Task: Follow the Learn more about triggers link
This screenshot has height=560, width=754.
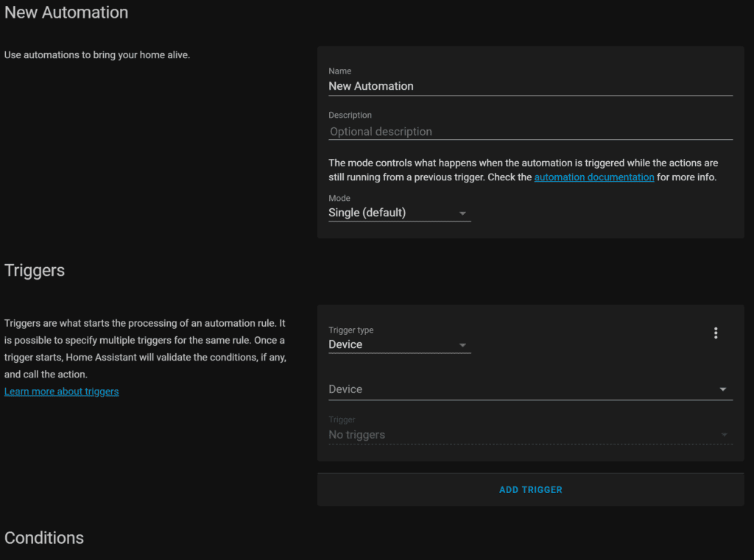Action: (62, 391)
